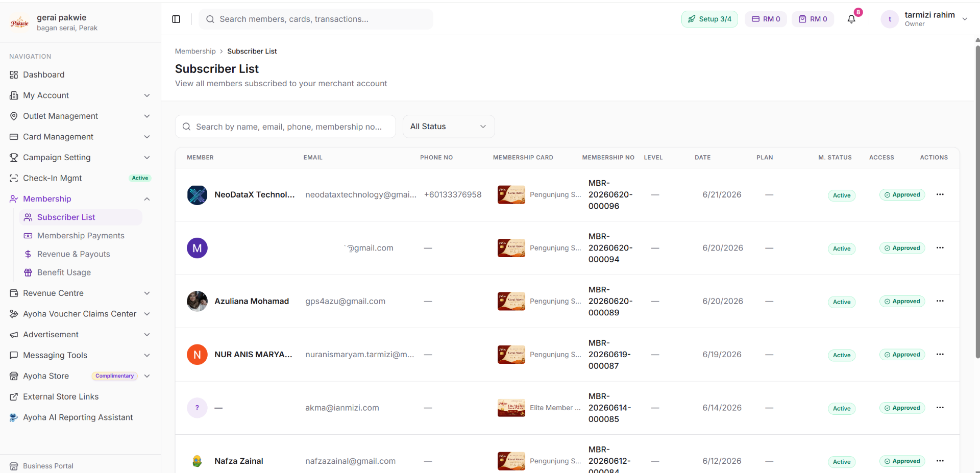Click Membership breadcrumb link
Image resolution: width=980 pixels, height=473 pixels.
195,51
